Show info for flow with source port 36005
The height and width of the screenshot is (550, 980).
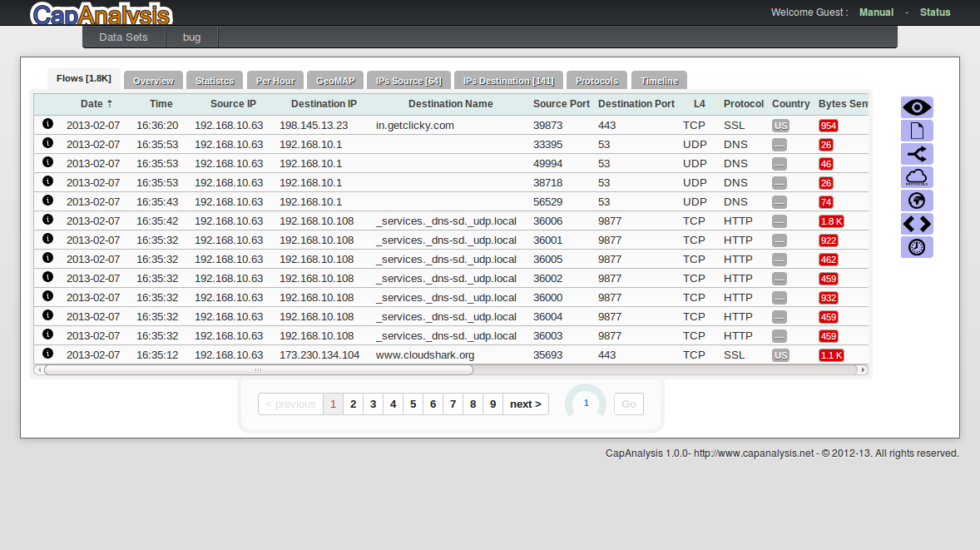pyautogui.click(x=47, y=257)
